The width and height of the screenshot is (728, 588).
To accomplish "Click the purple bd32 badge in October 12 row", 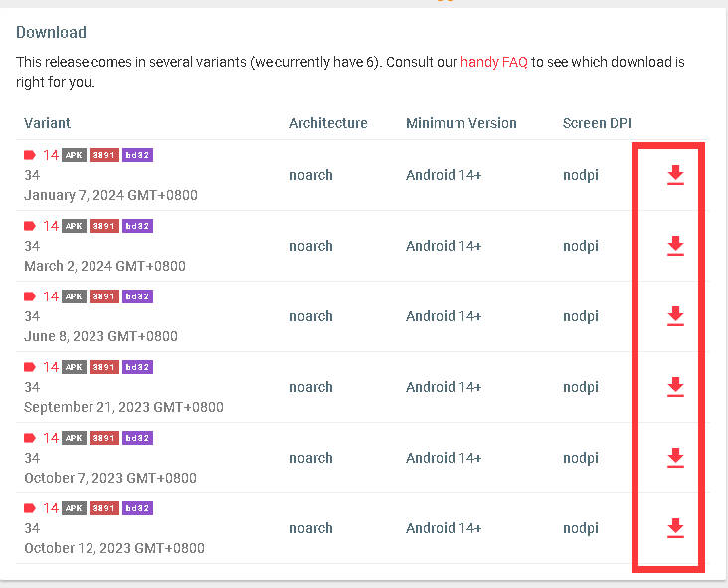I will coord(137,508).
